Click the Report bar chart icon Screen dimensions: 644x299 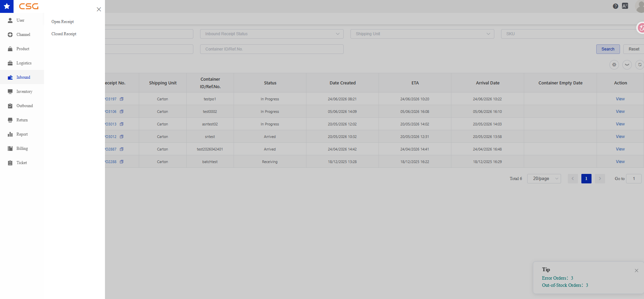10,134
